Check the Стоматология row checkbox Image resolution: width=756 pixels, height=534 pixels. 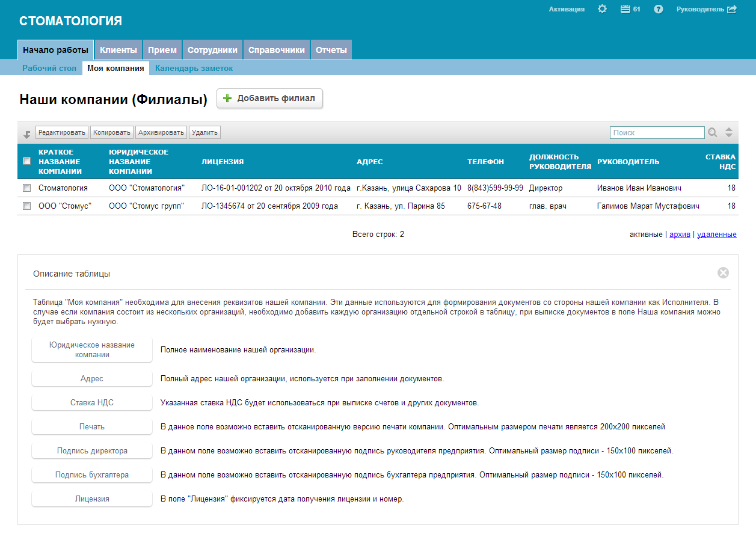coord(26,188)
